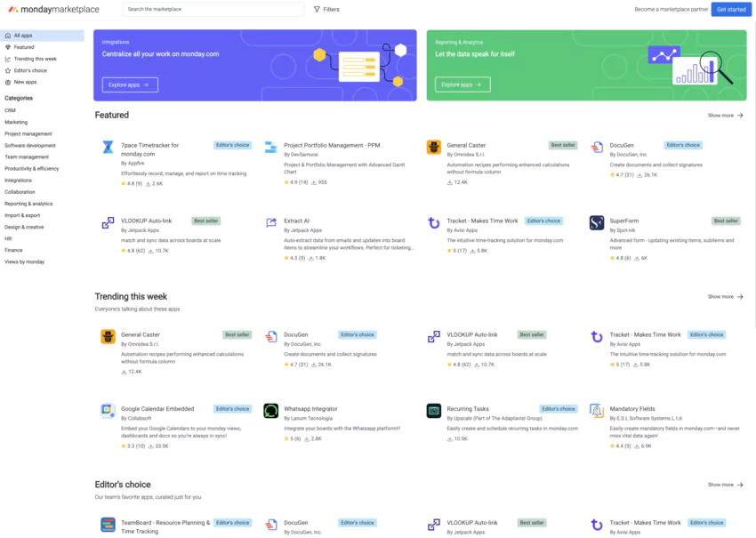
Task: Select the Design & creative category
Action: click(x=24, y=227)
